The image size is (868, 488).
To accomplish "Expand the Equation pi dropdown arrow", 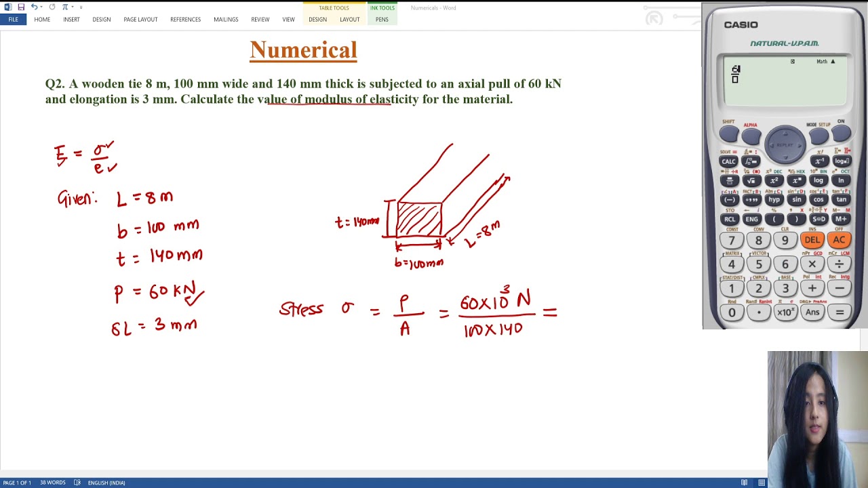I will 73,7.
